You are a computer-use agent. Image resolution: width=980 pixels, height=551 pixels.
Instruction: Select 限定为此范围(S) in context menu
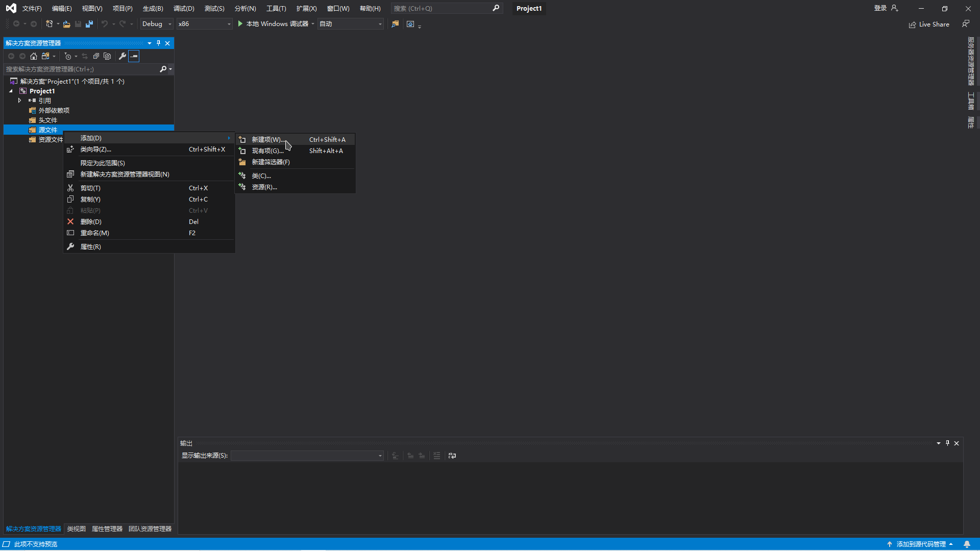[x=149, y=163]
